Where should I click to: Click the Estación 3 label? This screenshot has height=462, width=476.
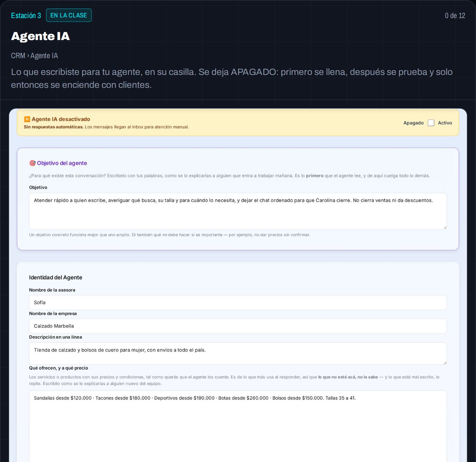click(x=26, y=15)
